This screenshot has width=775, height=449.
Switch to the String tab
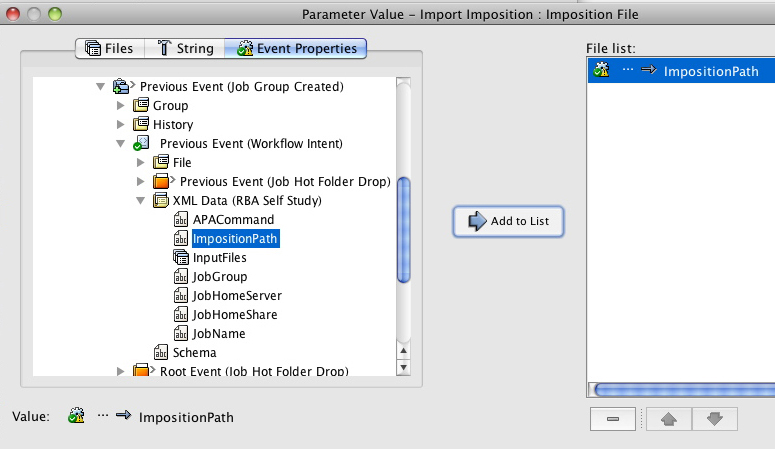[185, 48]
